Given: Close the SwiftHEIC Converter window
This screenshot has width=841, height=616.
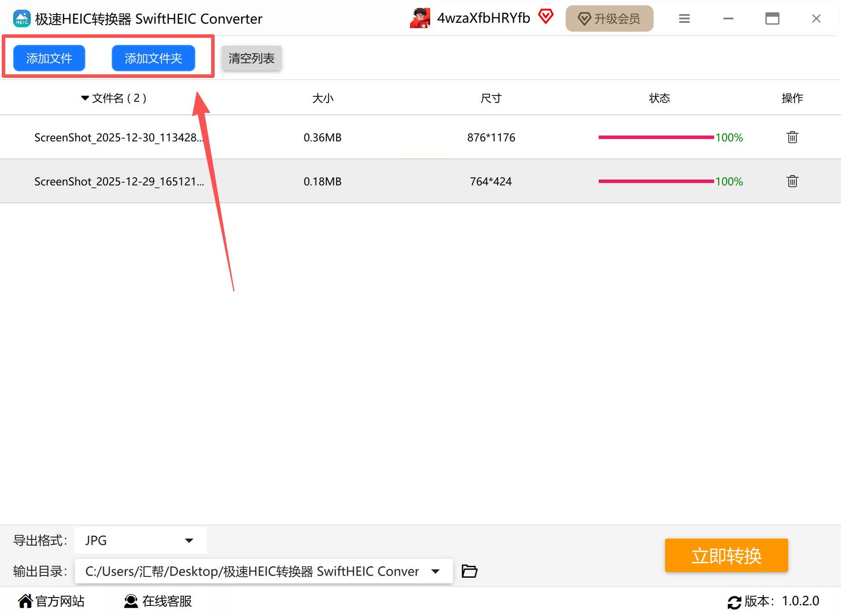Looking at the screenshot, I should pos(816,18).
